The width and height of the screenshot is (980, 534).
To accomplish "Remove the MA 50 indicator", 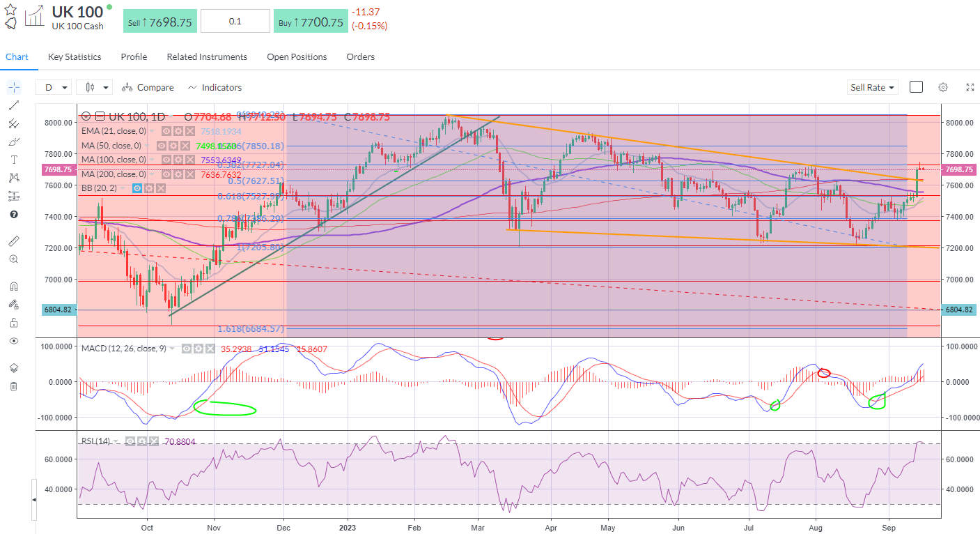I will 185,146.
